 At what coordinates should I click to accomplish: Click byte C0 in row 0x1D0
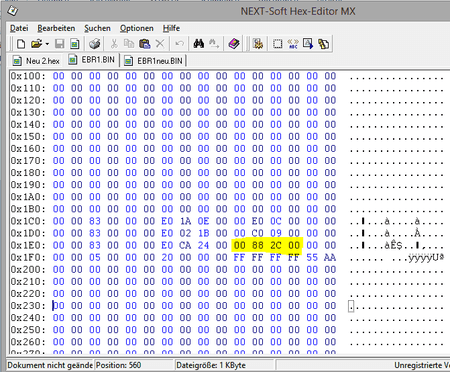[258, 233]
